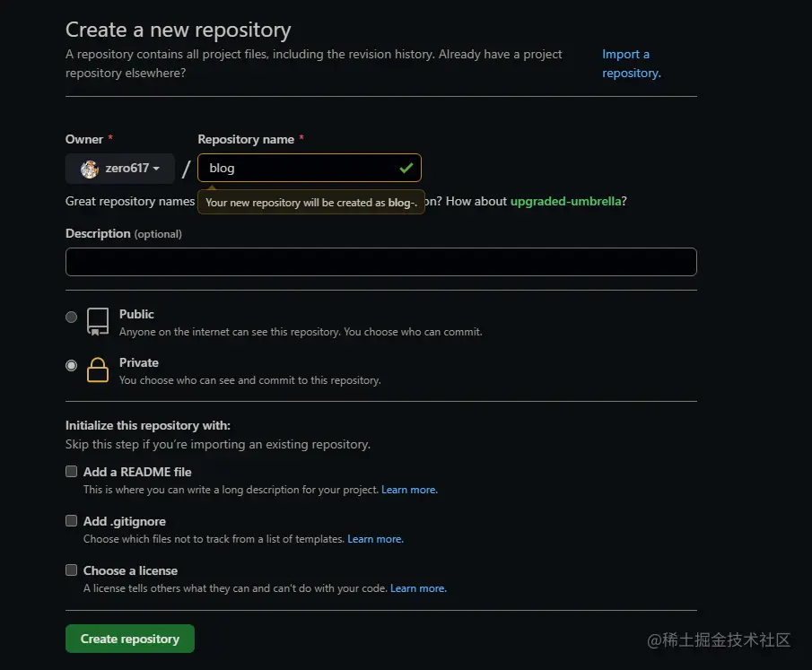This screenshot has height=670, width=812.
Task: Select the Private radio button
Action: pos(72,366)
